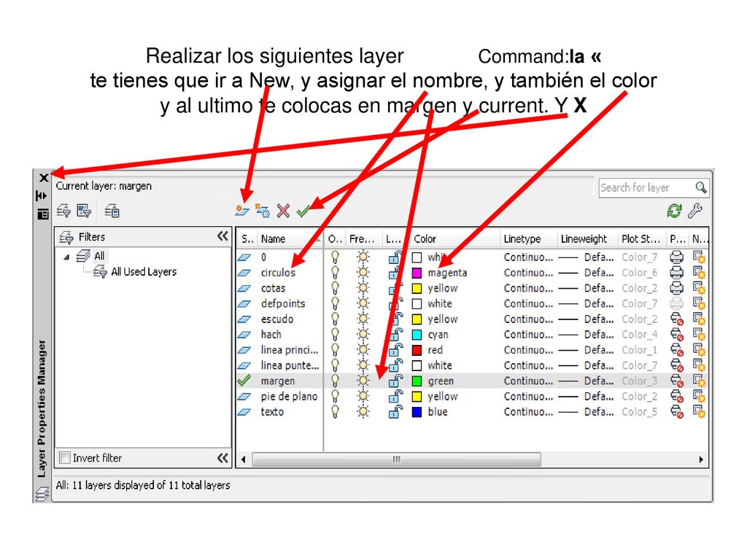Open the palette properties menu icon
Screen dimensions: 747x560
42,214
